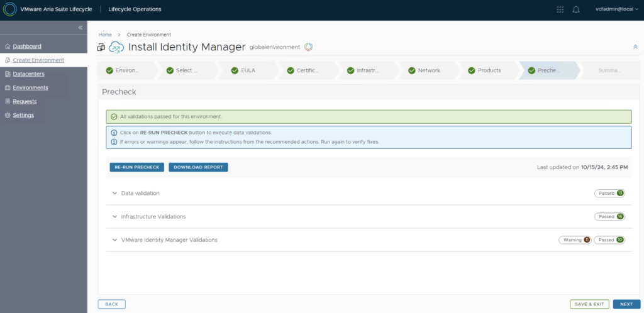Open Datacenters from the sidebar
Viewport: 644px width, 313px height.
28,74
